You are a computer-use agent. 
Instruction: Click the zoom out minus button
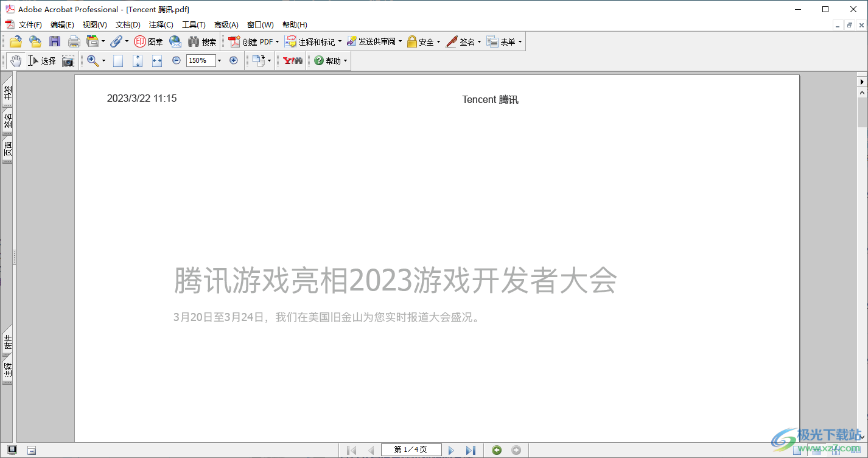pos(177,60)
